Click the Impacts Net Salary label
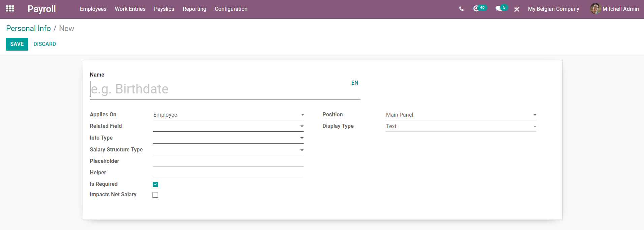The image size is (644, 230). click(x=113, y=195)
